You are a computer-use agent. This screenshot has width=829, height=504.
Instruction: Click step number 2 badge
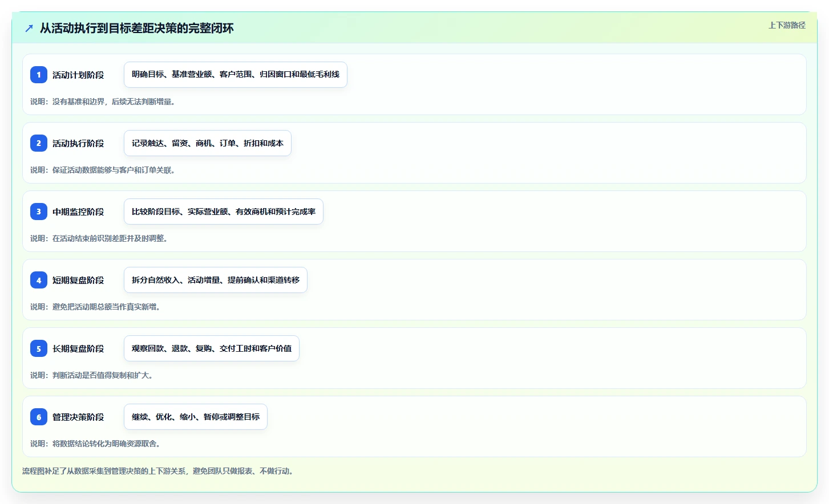coord(39,143)
